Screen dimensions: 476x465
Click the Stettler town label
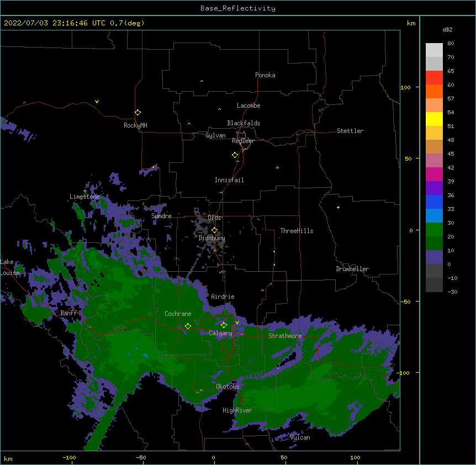pos(350,131)
